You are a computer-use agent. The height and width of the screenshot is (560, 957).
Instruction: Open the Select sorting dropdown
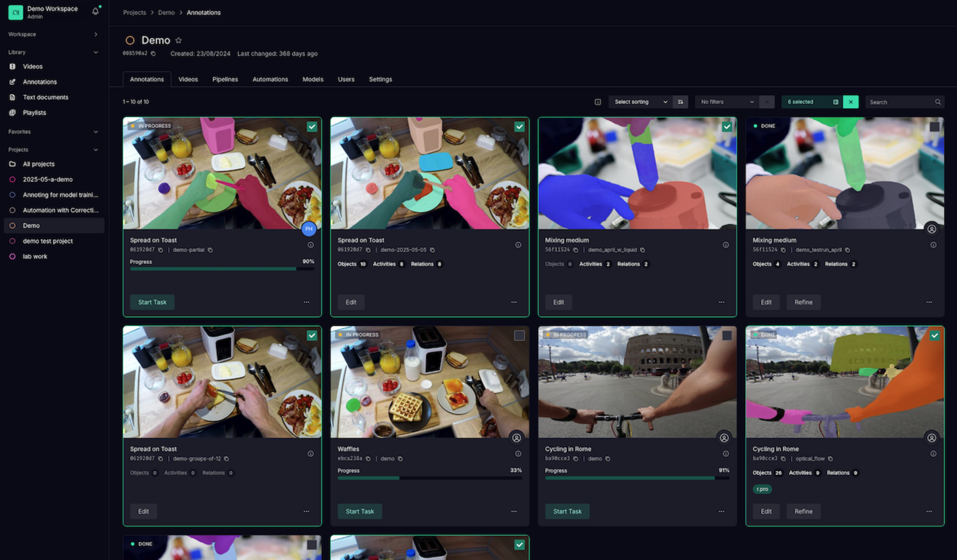(640, 102)
